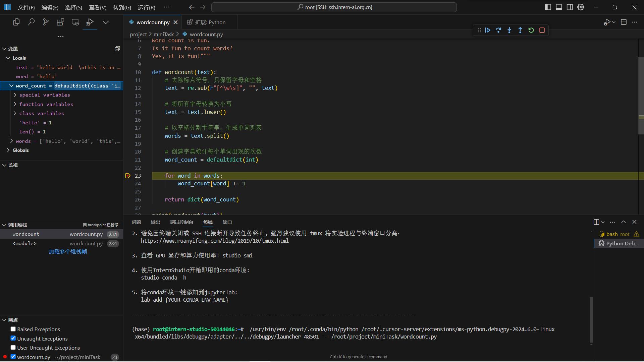Open the terminal launch profile dropdown

click(603, 222)
